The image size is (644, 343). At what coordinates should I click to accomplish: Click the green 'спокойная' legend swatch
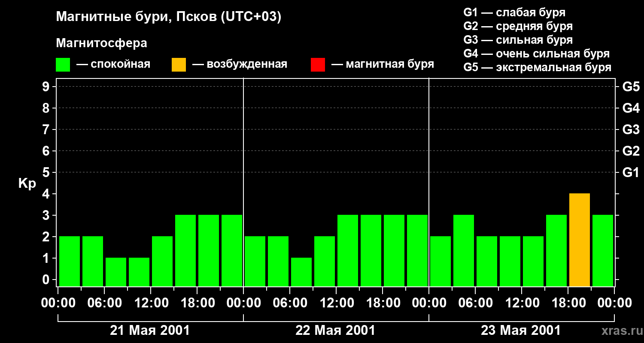point(63,65)
